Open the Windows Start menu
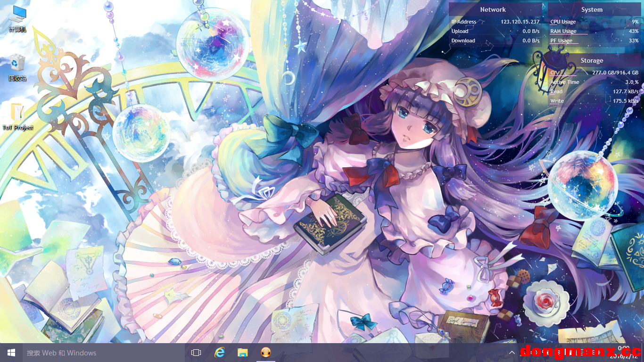The height and width of the screenshot is (362, 644). click(11, 353)
